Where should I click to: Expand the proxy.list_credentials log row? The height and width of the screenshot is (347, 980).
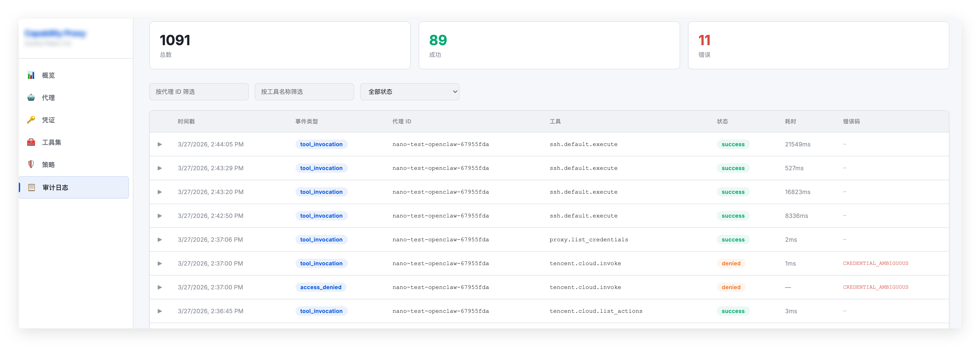click(160, 240)
